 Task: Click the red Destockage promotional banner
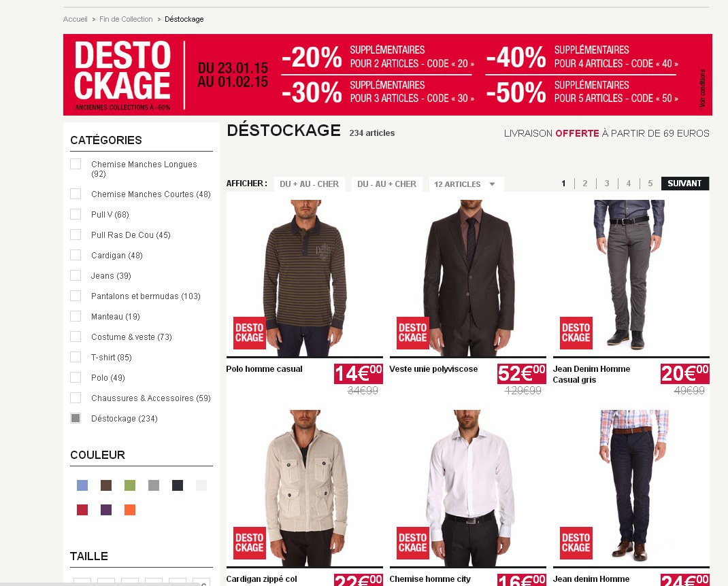(388, 75)
